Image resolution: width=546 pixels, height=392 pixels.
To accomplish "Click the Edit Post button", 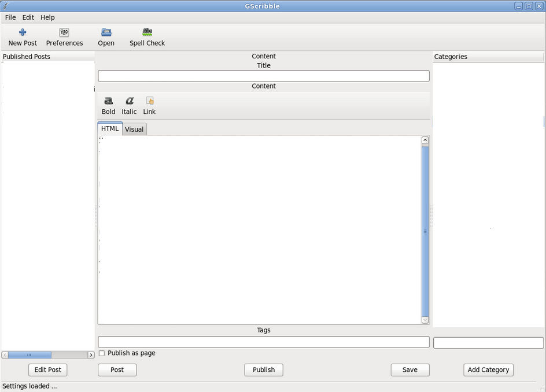I will [x=47, y=369].
